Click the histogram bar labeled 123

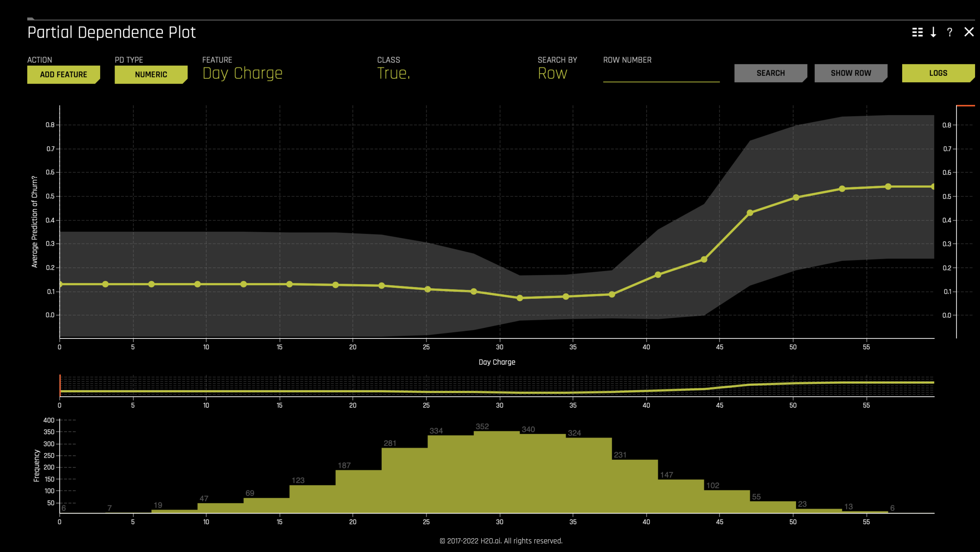[312, 499]
